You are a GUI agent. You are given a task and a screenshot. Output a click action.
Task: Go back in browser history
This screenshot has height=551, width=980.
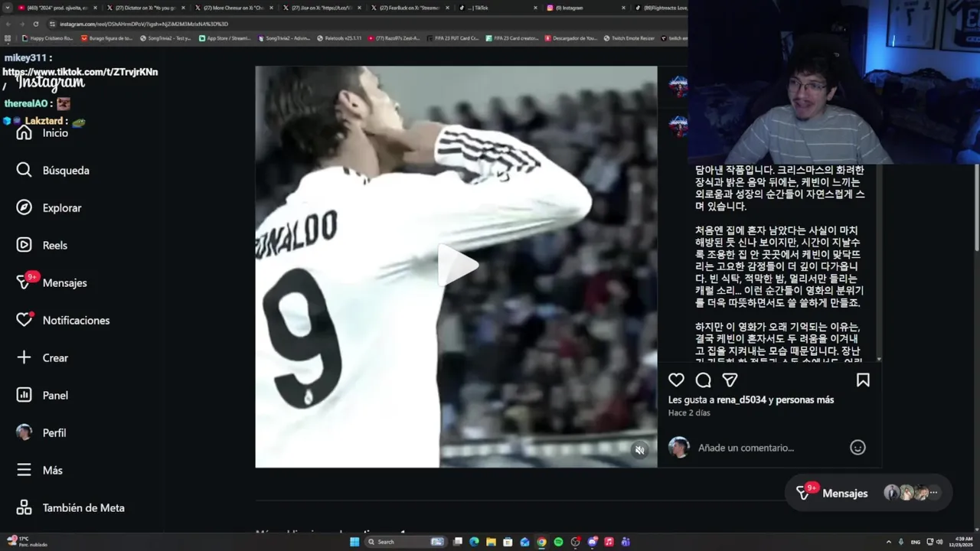tap(9, 24)
